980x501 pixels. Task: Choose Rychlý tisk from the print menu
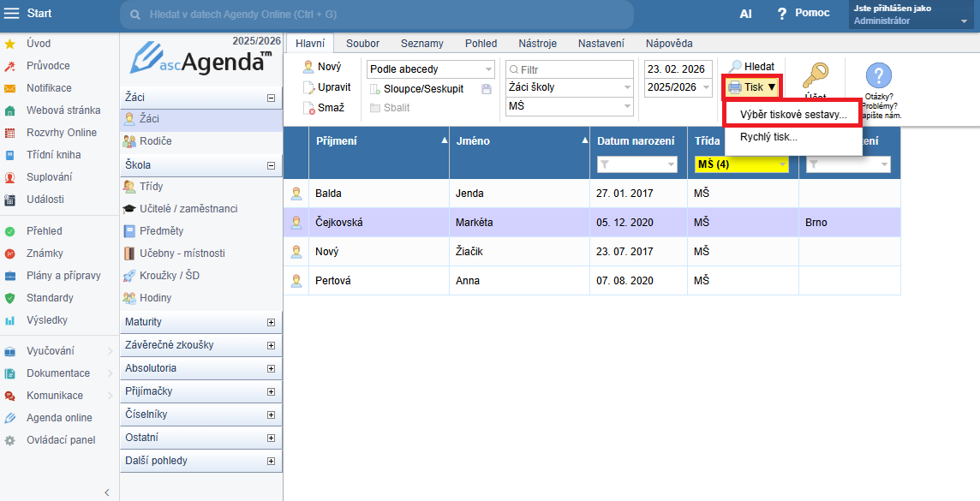click(768, 137)
